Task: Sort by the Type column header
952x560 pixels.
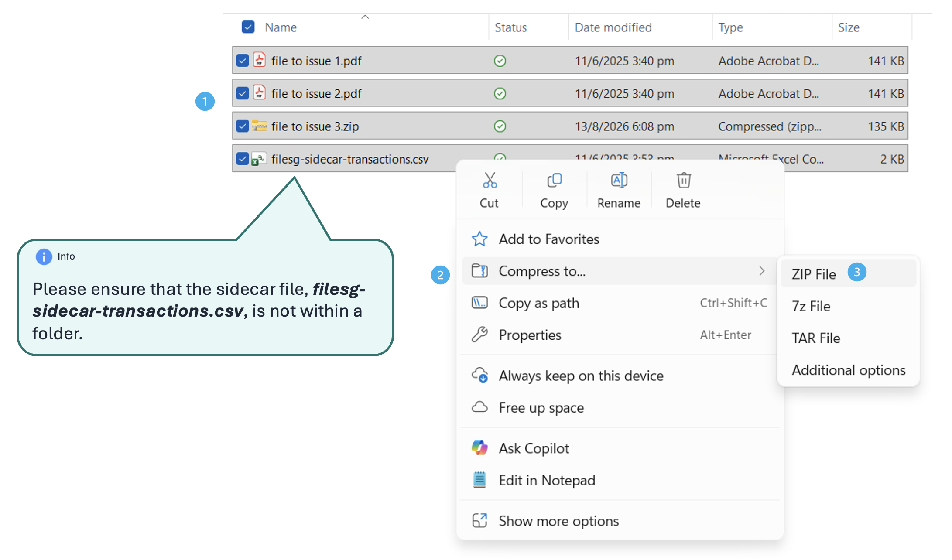Action: [x=730, y=27]
